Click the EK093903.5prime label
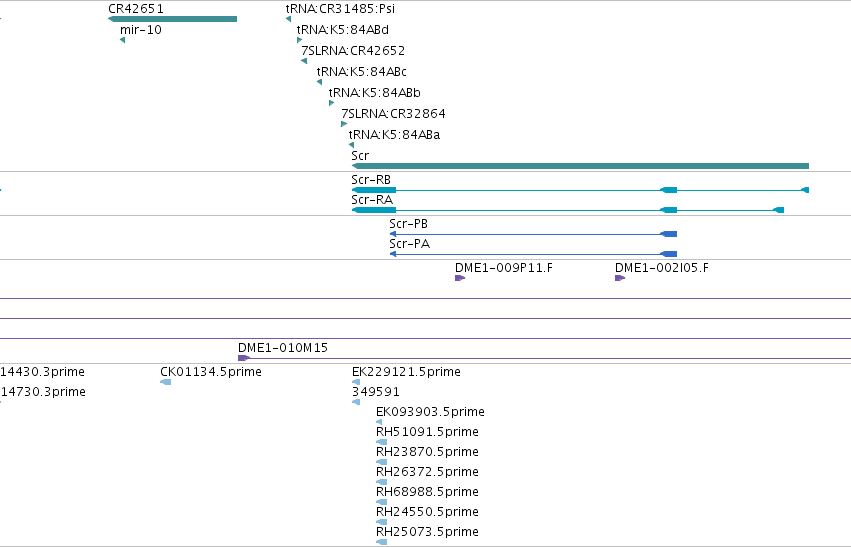 point(430,412)
